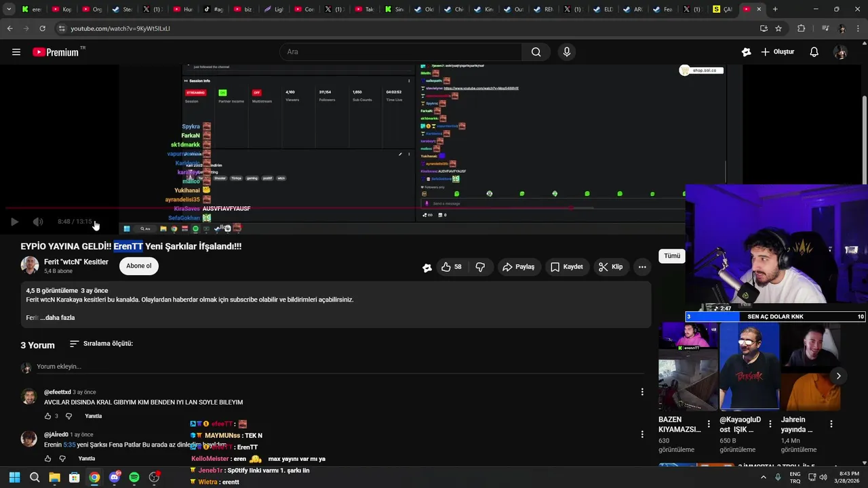Viewport: 868px width, 488px height.
Task: Open a new Chrome tab
Action: tap(775, 9)
